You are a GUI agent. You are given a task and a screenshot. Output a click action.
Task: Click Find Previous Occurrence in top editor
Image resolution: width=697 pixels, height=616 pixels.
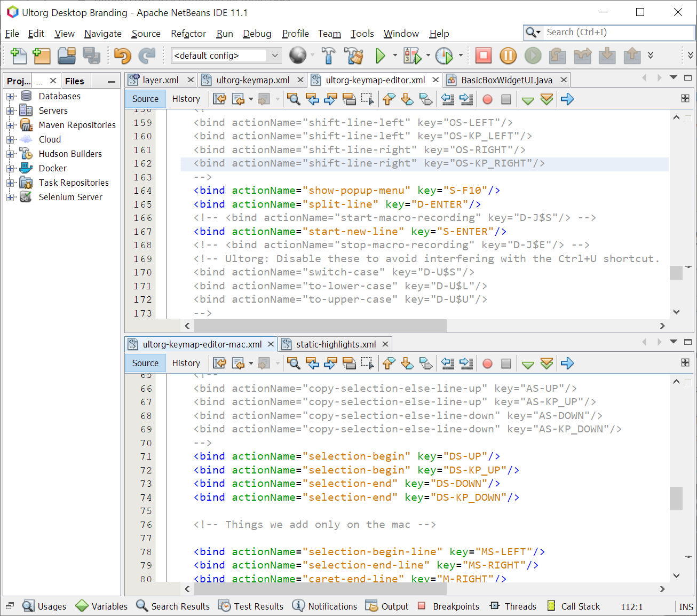pos(312,99)
